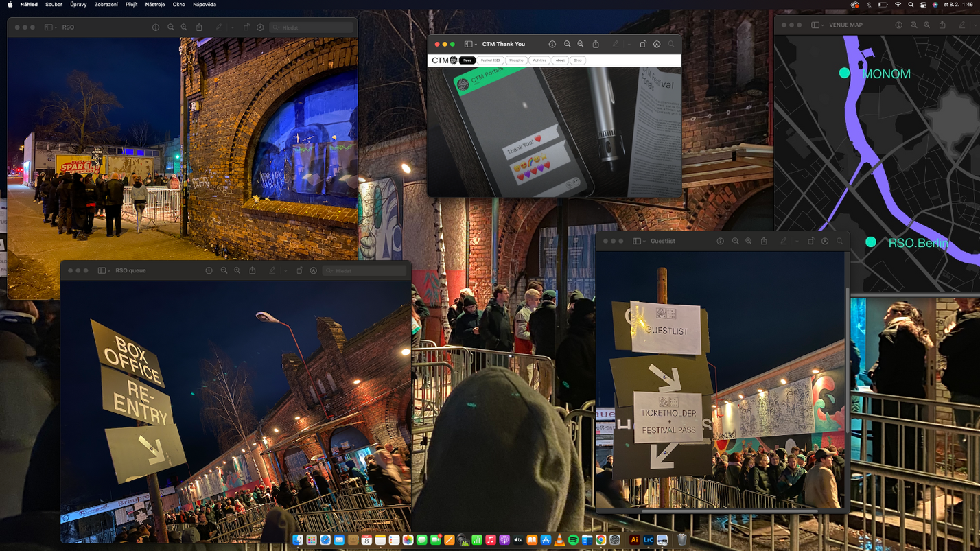The image size is (980, 551).
Task: Zoom in on CTM Thank You window
Action: (581, 44)
